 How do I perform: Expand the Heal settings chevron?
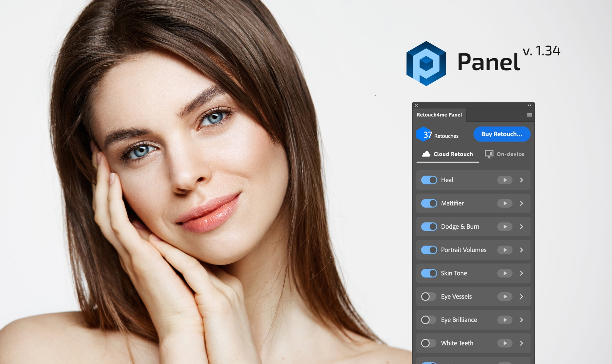coord(521,179)
